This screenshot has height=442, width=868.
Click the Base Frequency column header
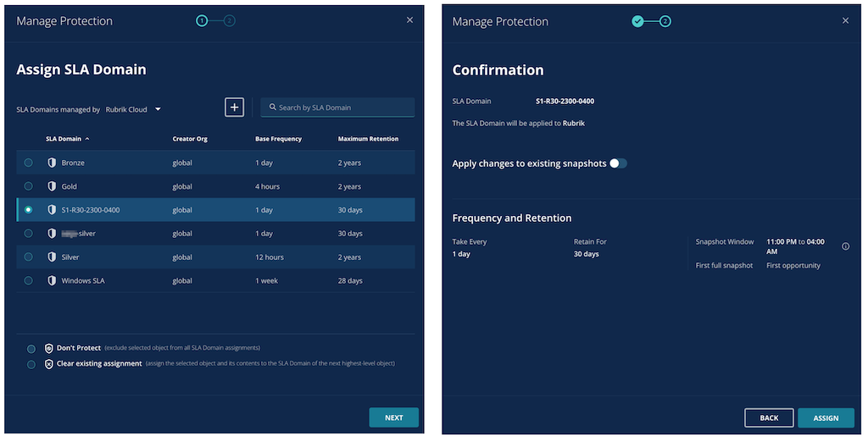click(x=278, y=139)
